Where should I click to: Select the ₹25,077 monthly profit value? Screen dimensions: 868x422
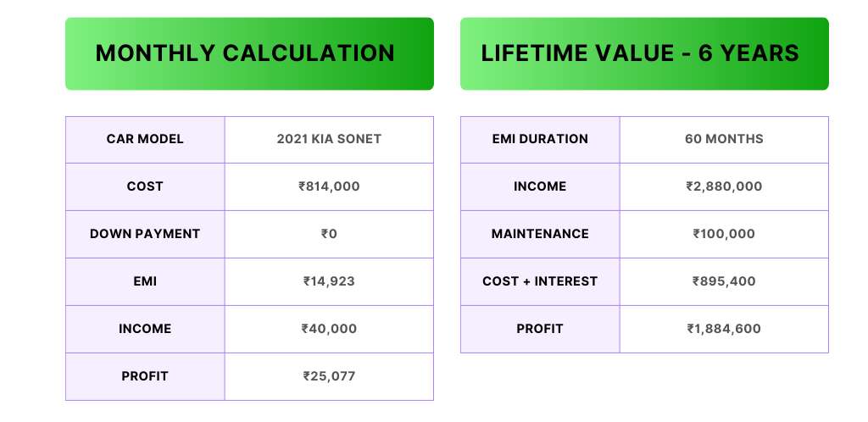pyautogui.click(x=329, y=376)
